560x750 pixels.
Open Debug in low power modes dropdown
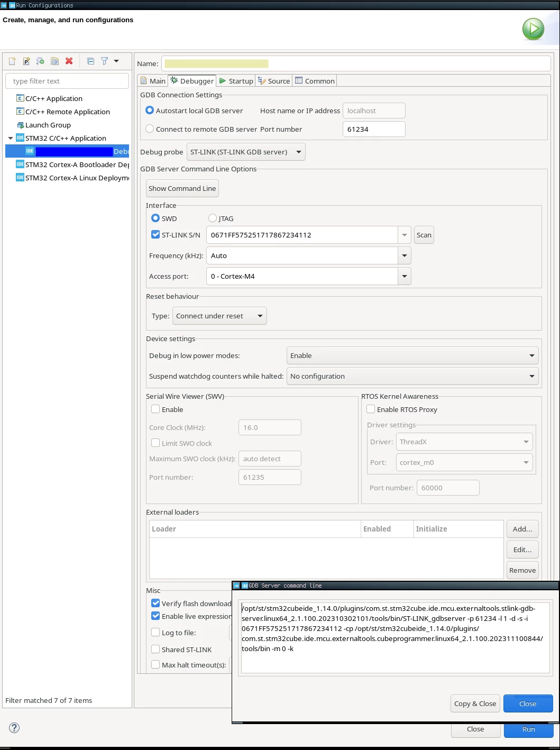point(412,355)
